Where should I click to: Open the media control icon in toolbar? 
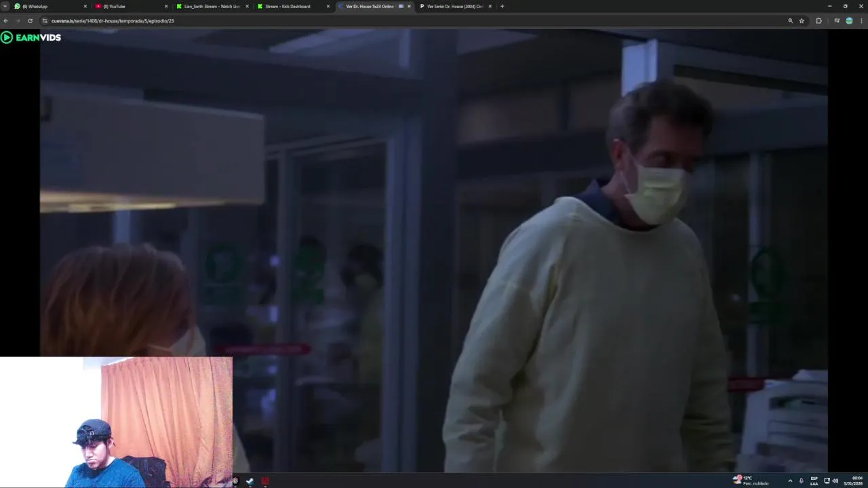pyautogui.click(x=837, y=21)
